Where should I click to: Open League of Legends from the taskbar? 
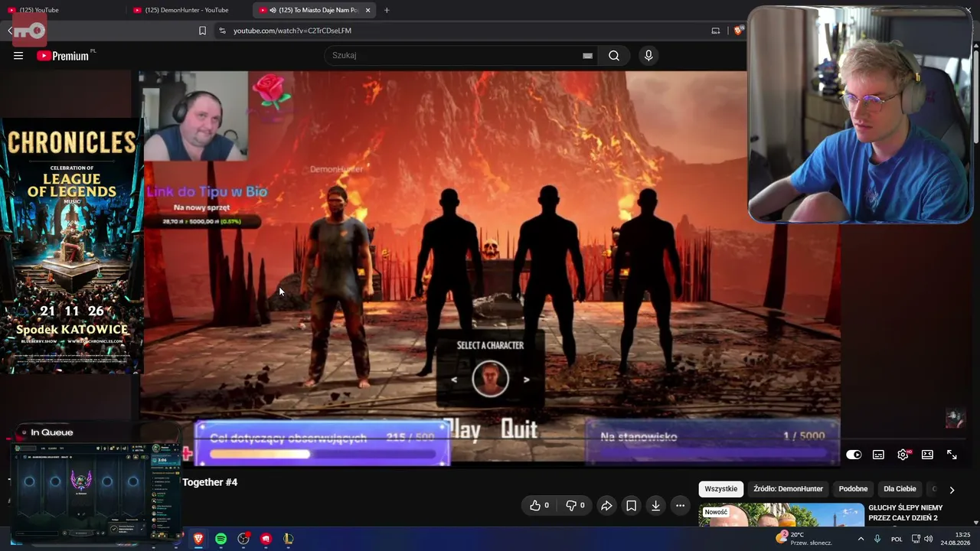(288, 539)
